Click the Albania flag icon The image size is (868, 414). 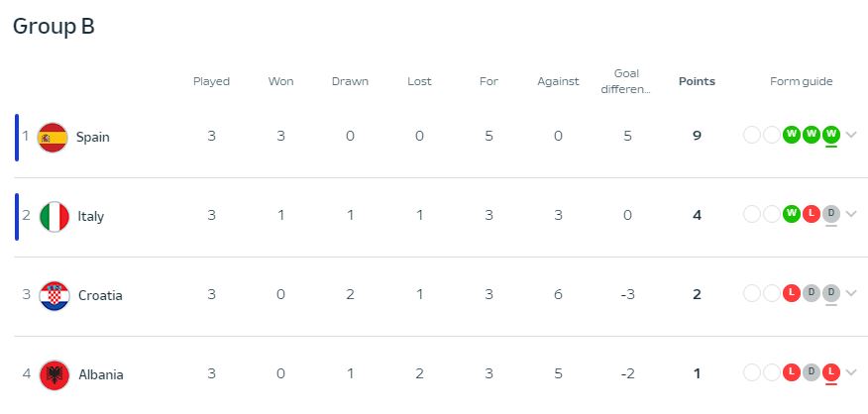pos(54,374)
